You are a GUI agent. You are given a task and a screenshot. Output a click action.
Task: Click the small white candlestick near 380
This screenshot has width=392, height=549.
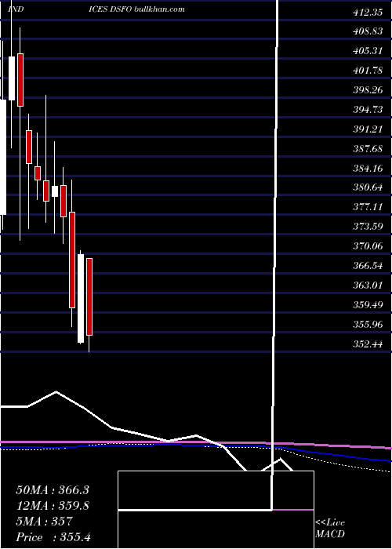click(x=55, y=191)
